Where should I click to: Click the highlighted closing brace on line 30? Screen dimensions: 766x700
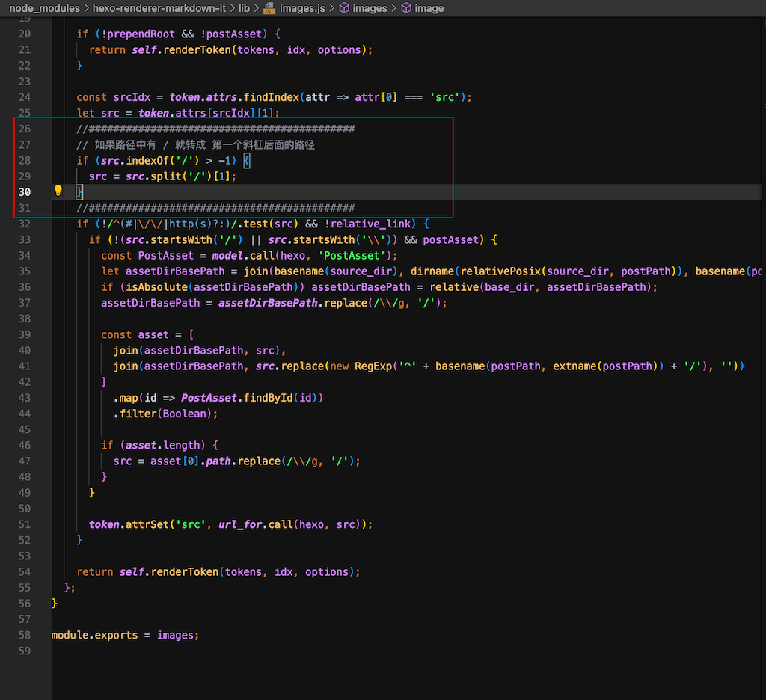click(78, 191)
